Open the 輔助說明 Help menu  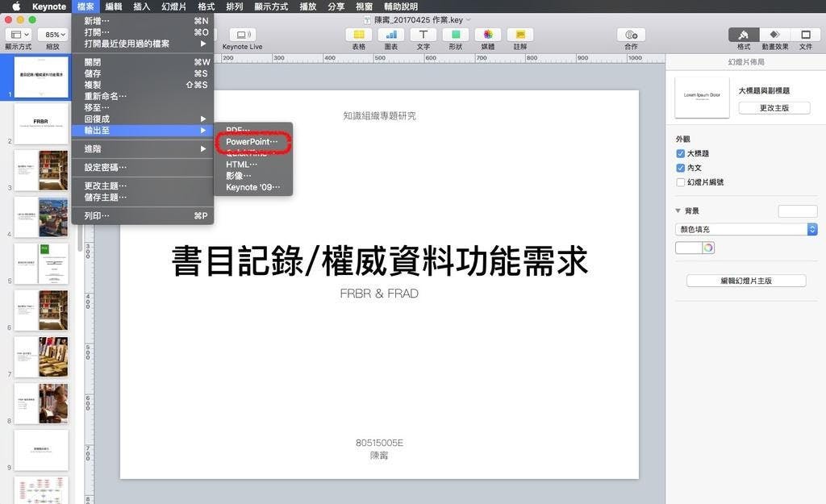tap(400, 6)
